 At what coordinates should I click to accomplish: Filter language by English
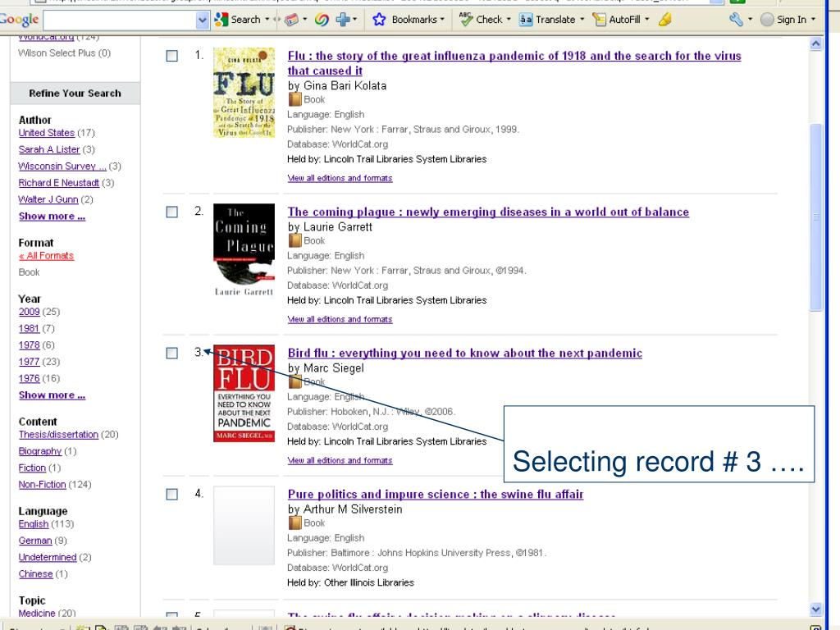click(x=34, y=524)
